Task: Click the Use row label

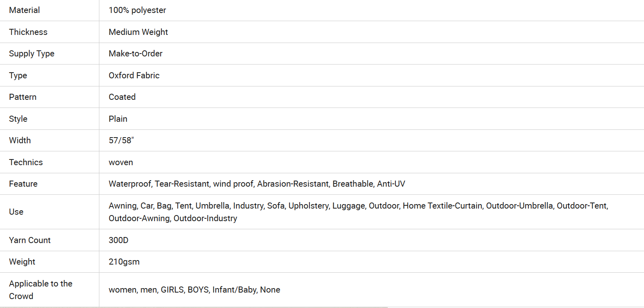Action: click(16, 212)
